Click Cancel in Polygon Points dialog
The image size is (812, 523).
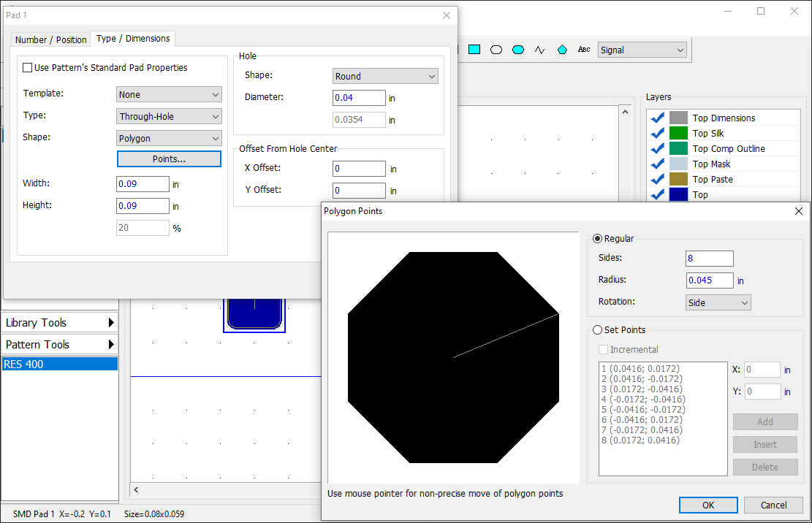773,505
